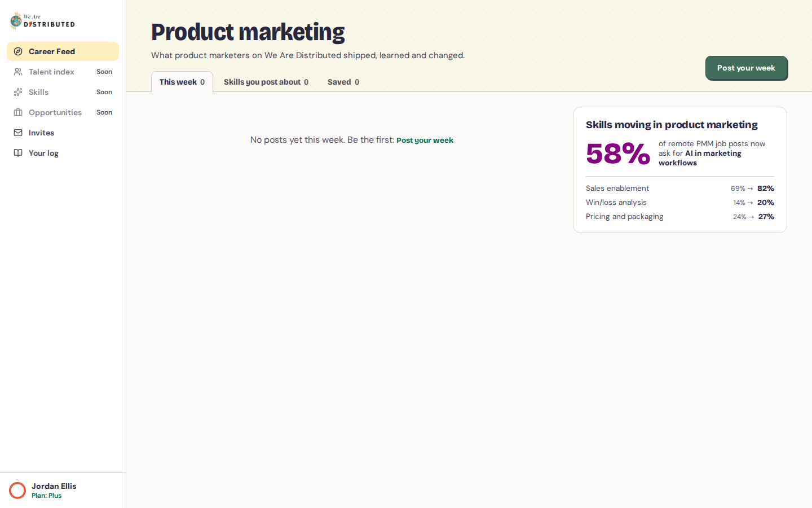Click the Win/loss analysis skill row
812x508 pixels.
point(680,202)
